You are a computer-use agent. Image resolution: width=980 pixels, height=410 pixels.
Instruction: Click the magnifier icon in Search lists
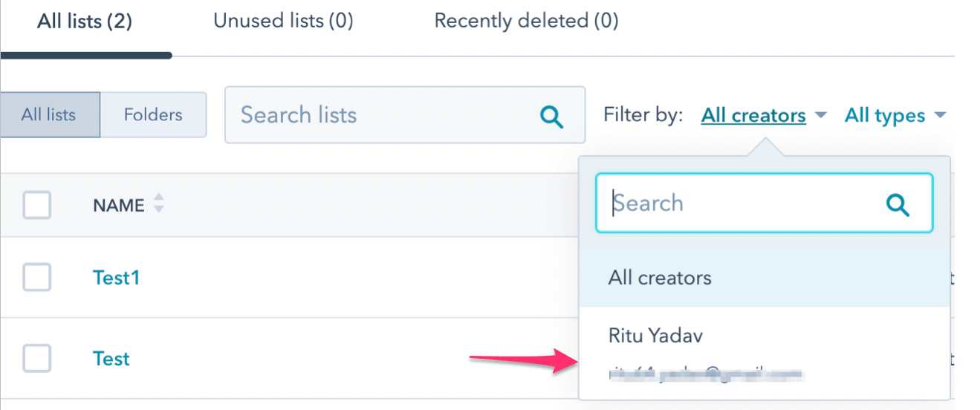(551, 116)
